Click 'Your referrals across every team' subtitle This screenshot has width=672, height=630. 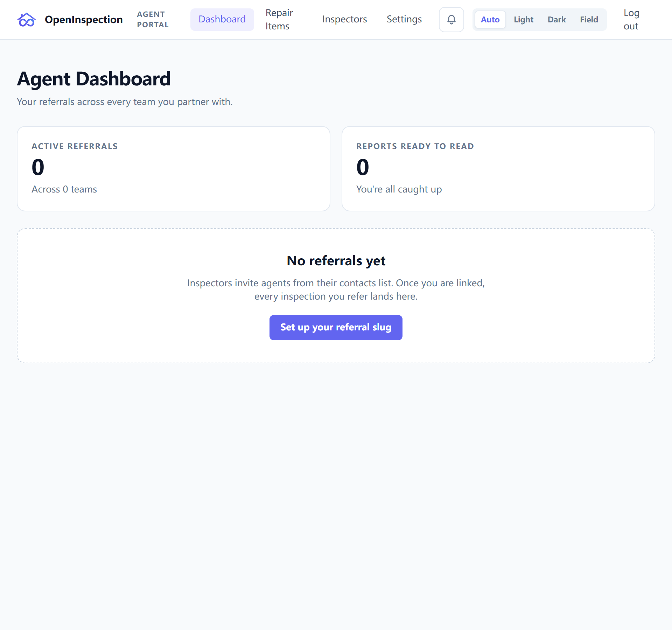coord(125,102)
